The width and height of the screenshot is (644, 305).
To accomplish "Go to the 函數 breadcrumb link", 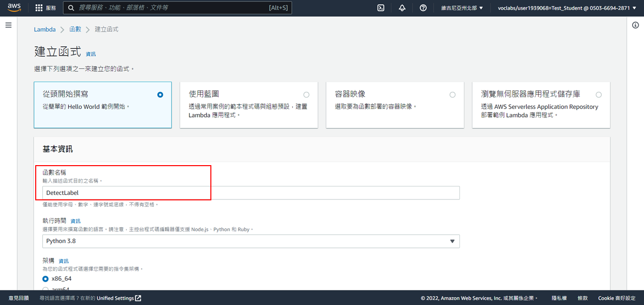I will [75, 29].
